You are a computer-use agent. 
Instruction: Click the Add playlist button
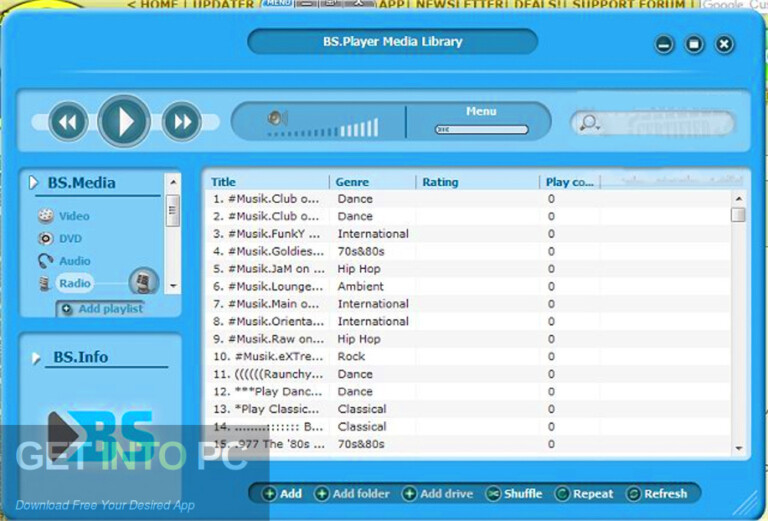(x=101, y=309)
